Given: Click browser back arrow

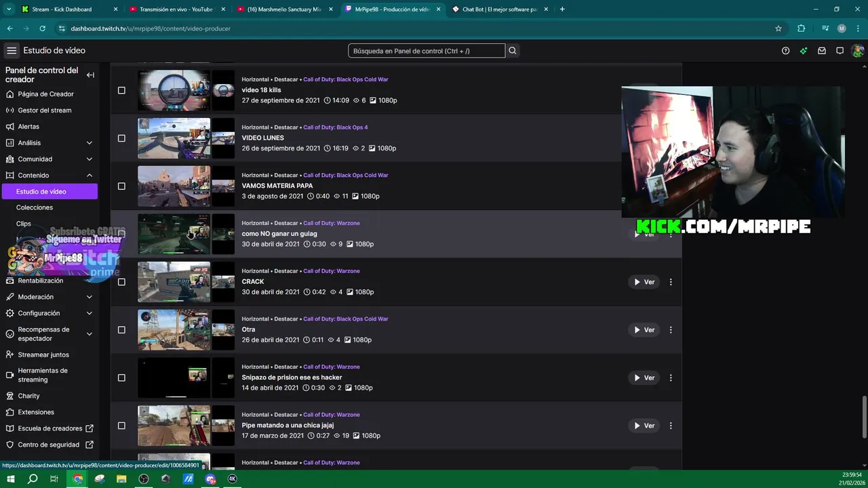Looking at the screenshot, I should coord(9,28).
